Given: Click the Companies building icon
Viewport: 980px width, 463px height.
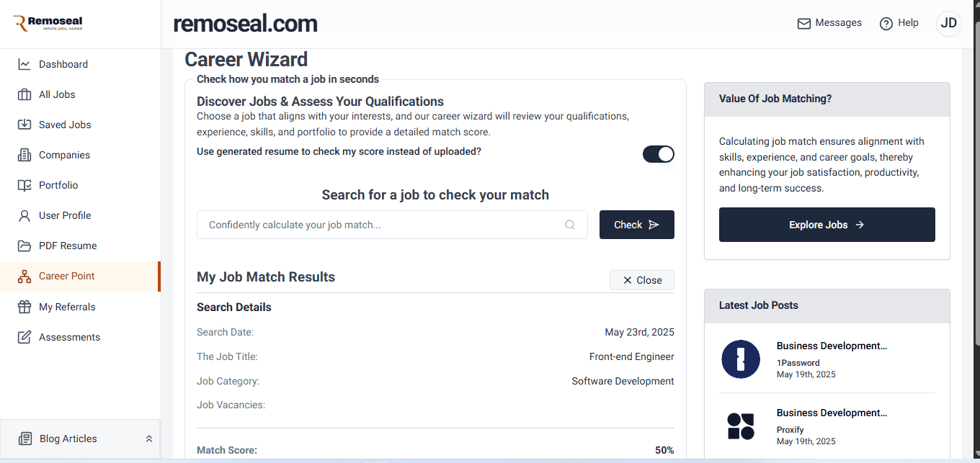Looking at the screenshot, I should click(24, 155).
